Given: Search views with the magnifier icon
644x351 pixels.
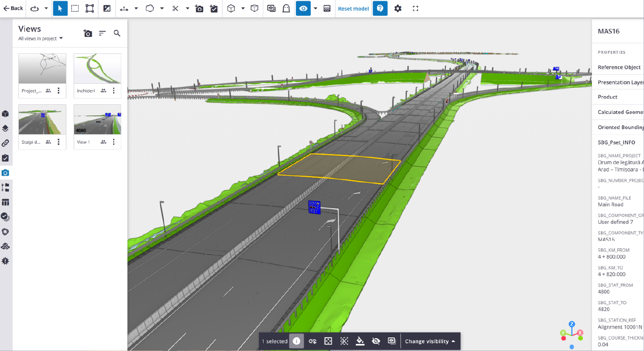Looking at the screenshot, I should (x=117, y=33).
